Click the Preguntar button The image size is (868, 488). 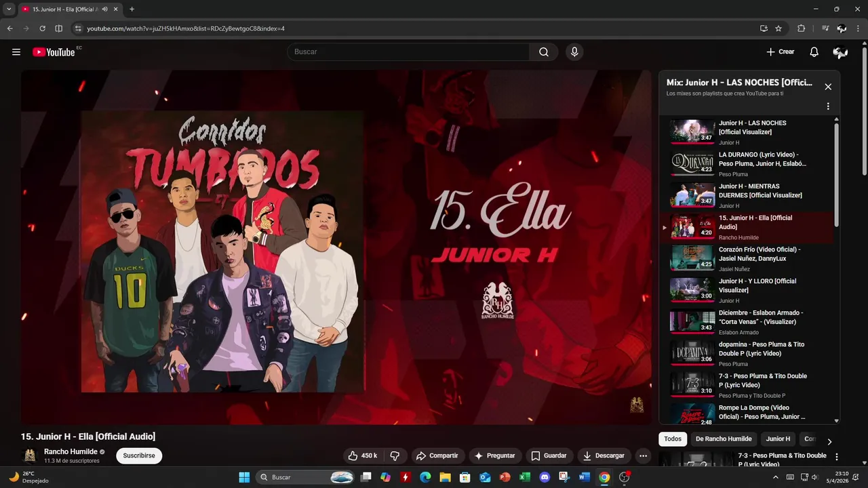click(x=495, y=455)
